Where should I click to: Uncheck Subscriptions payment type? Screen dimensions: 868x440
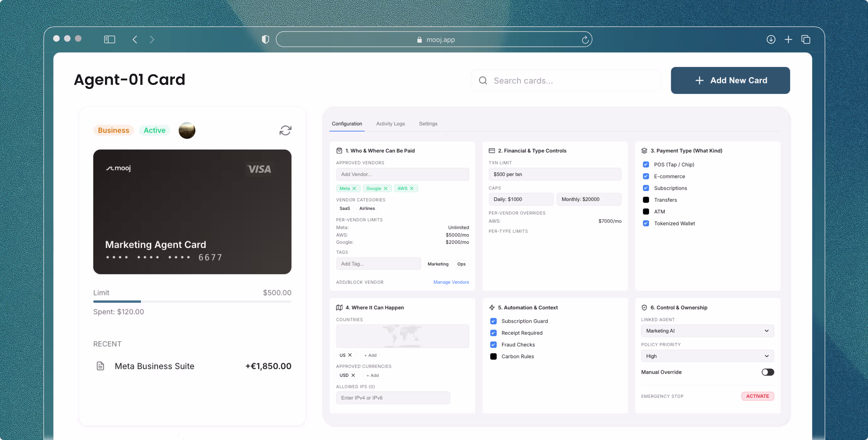[x=646, y=188]
